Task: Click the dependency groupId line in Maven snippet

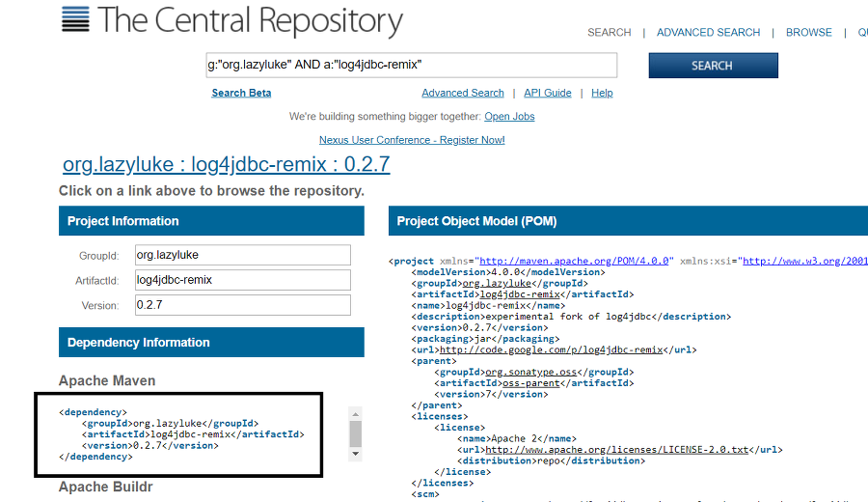Action: pyautogui.click(x=170, y=423)
